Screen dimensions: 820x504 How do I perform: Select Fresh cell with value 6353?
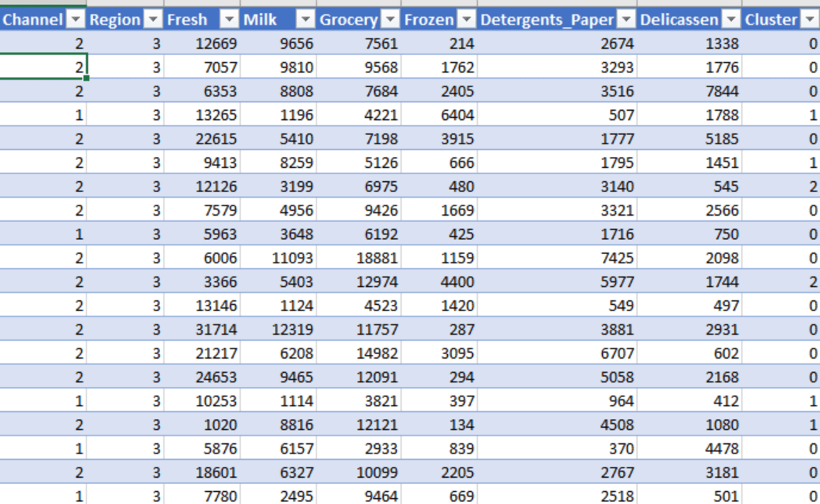pyautogui.click(x=202, y=91)
